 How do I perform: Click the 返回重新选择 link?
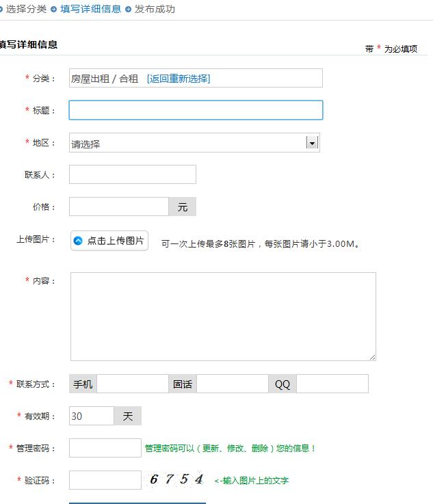[x=179, y=79]
